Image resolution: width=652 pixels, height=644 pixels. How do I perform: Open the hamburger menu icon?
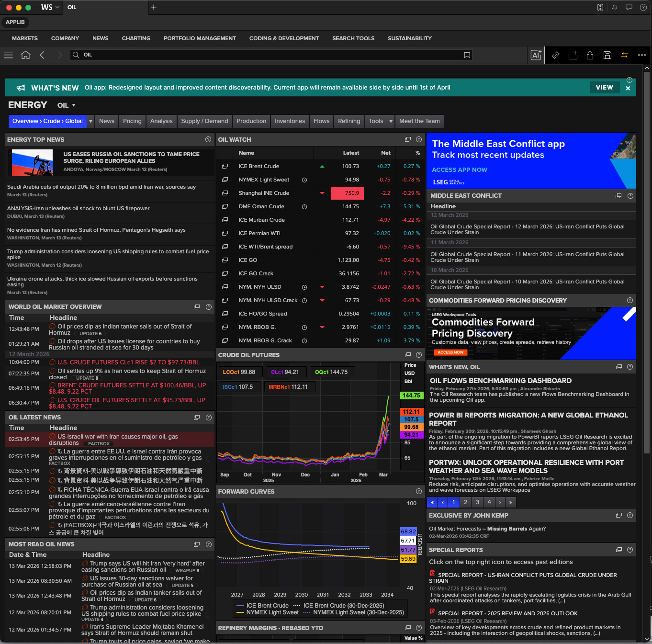point(8,55)
